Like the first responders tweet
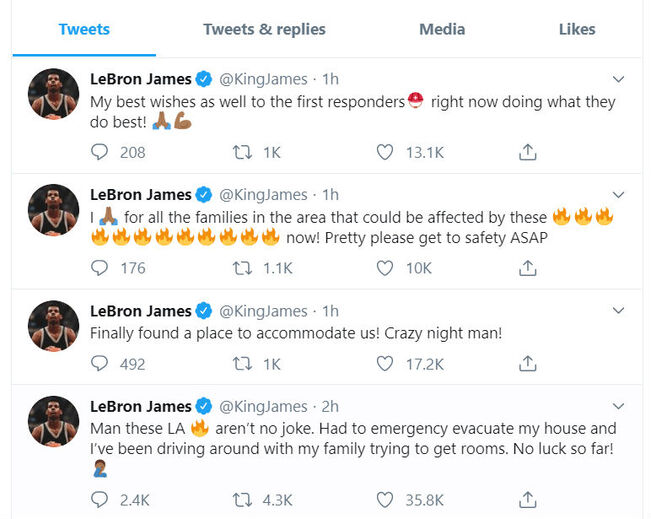651x519 pixels. [x=385, y=152]
